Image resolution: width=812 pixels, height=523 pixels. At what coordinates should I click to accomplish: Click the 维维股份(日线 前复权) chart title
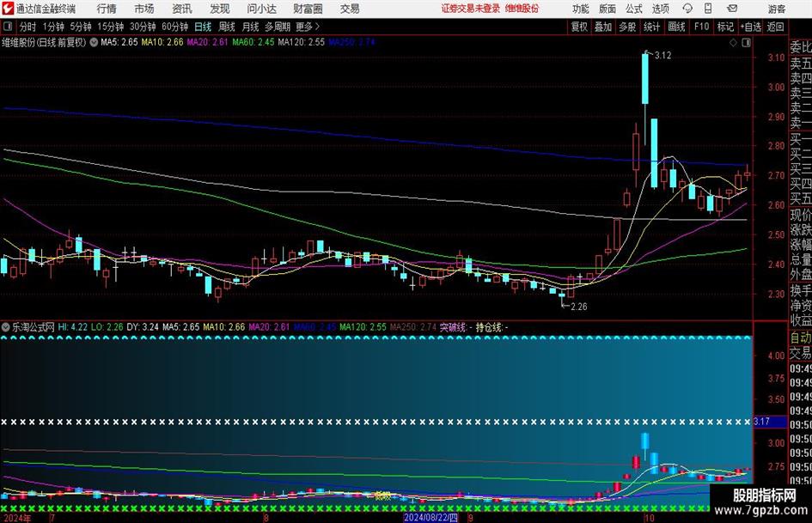(x=44, y=42)
